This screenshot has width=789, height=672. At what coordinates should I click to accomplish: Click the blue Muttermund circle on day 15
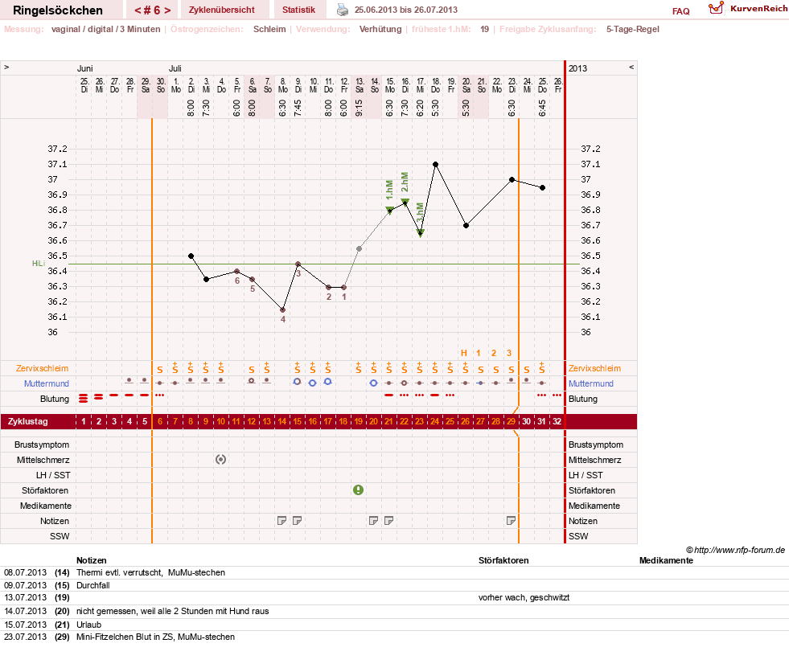[x=298, y=382]
